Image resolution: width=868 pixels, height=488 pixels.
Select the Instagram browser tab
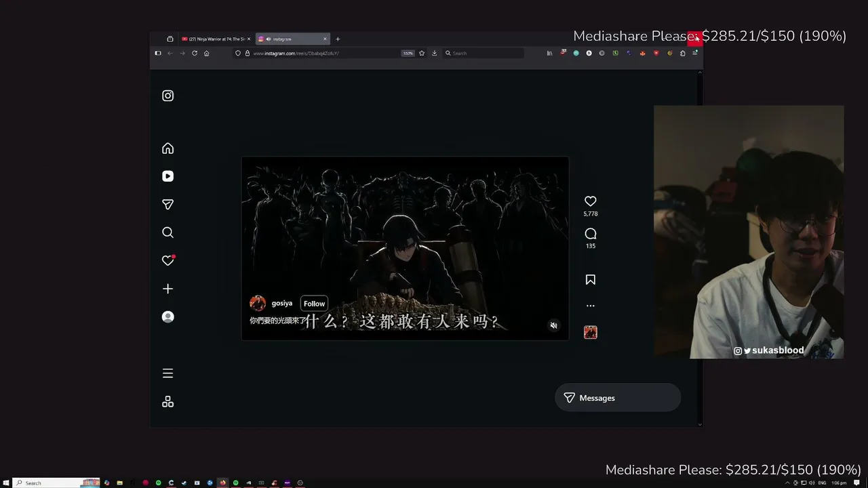click(293, 39)
